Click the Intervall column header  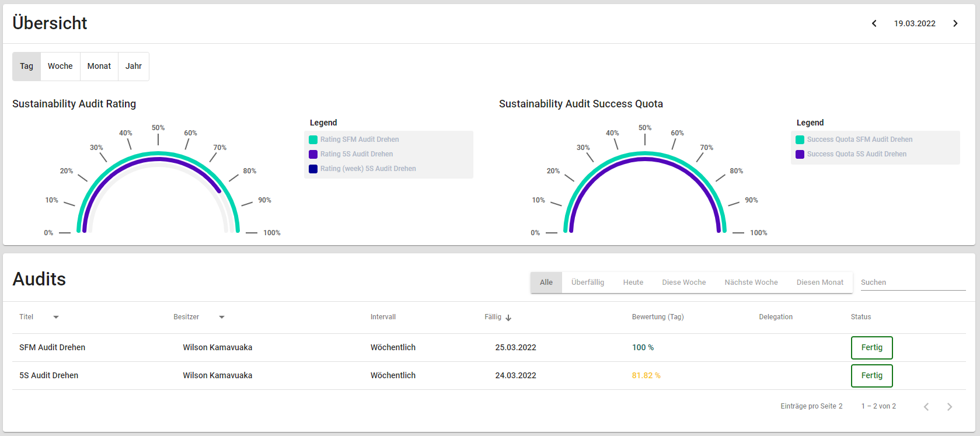tap(383, 317)
